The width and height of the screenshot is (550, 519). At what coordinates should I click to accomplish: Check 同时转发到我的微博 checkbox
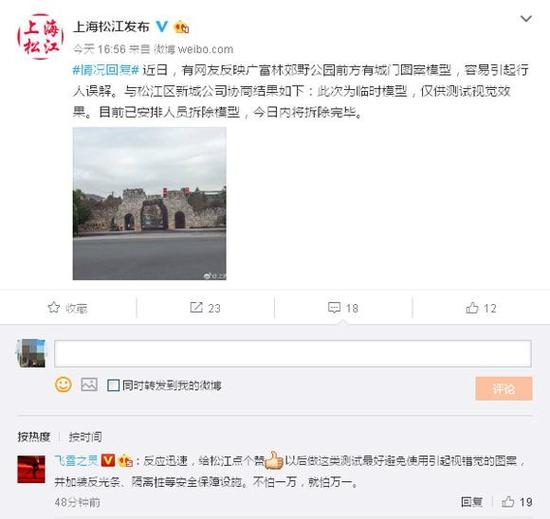coord(113,385)
